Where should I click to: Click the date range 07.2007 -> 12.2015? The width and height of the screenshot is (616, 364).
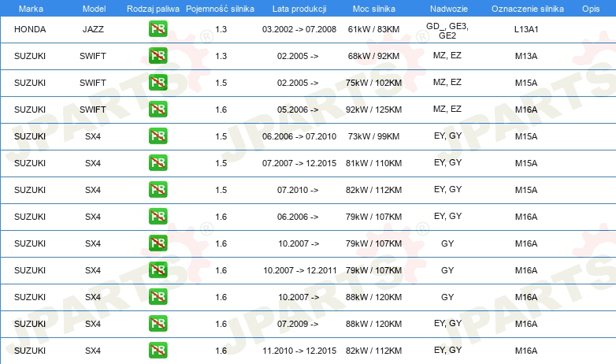[299, 163]
